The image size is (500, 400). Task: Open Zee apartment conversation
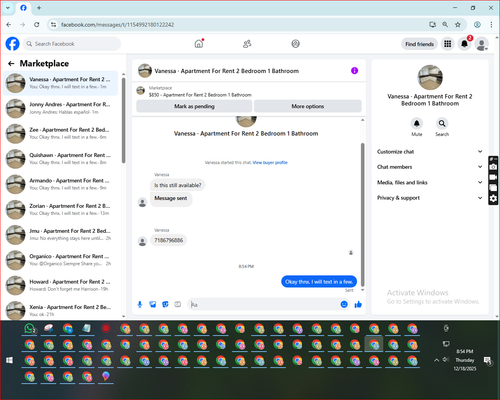click(61, 134)
